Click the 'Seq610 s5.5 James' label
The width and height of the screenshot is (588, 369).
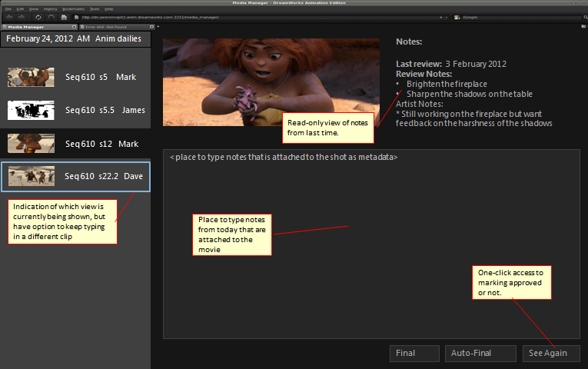pos(105,110)
